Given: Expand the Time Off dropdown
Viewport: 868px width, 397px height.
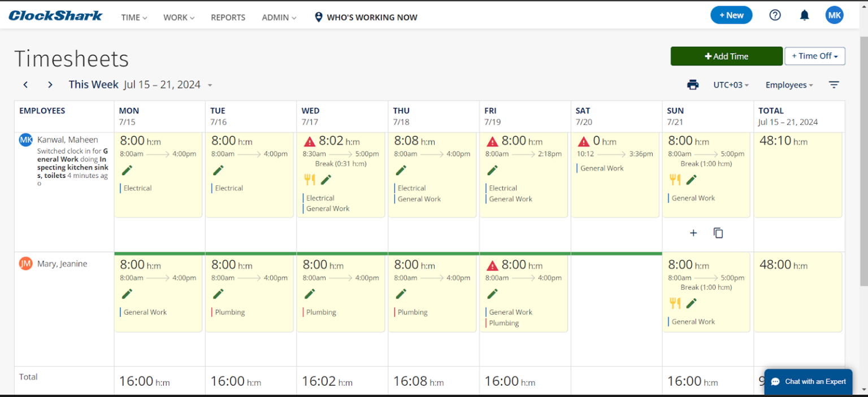Looking at the screenshot, I should coord(814,56).
